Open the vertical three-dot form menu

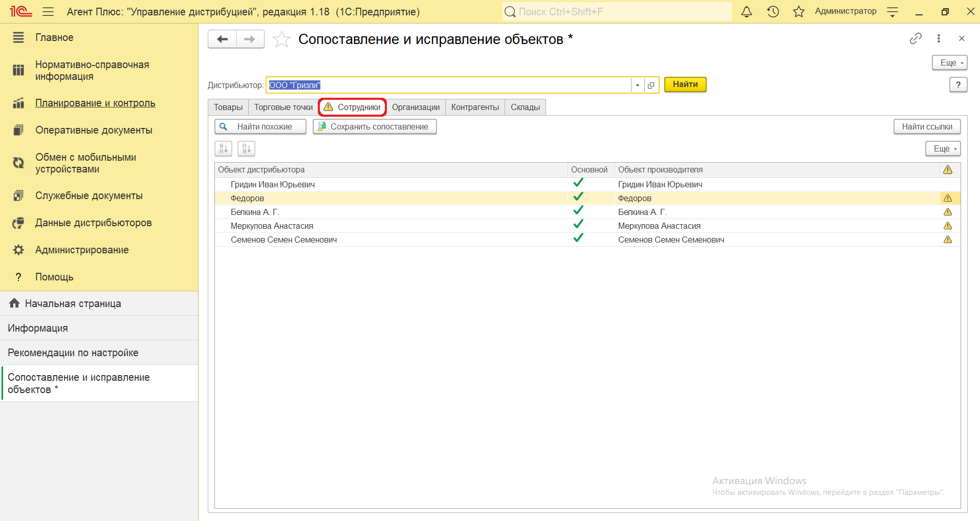[x=939, y=38]
